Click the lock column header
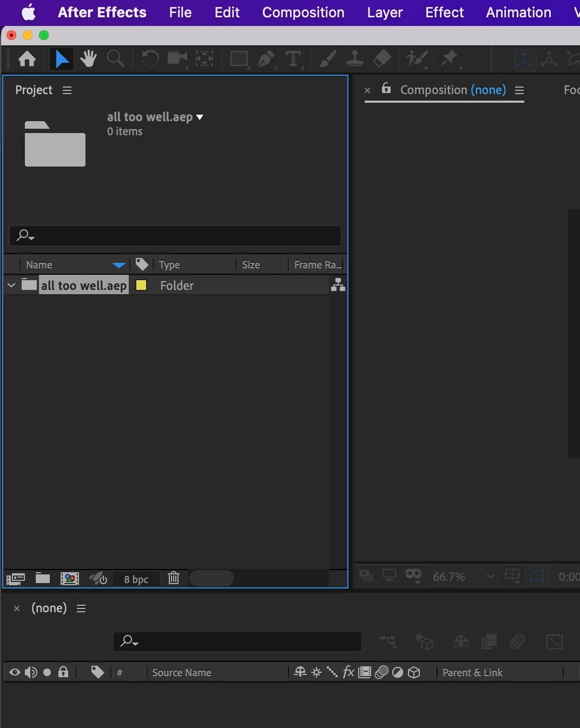 click(x=63, y=672)
